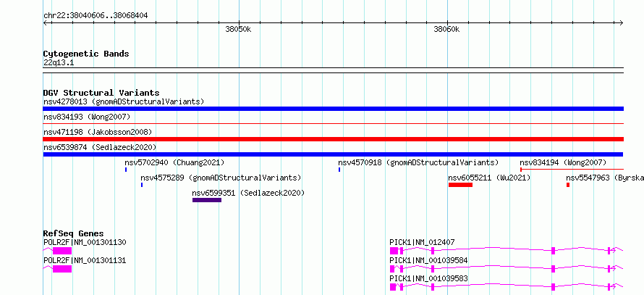
Task: Select the POLR2F NM_001301130 magenta exon block
Action: point(62,251)
